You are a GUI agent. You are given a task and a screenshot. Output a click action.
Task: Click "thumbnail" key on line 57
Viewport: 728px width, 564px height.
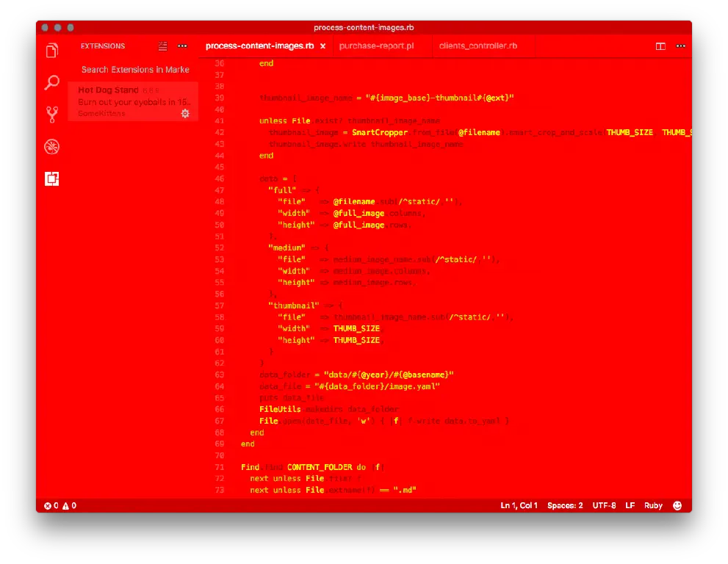293,305
